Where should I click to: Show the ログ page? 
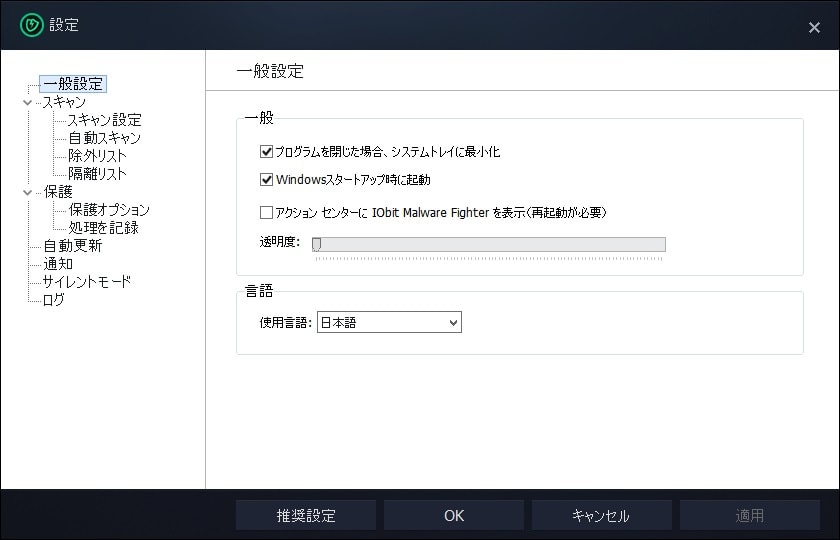click(x=53, y=299)
